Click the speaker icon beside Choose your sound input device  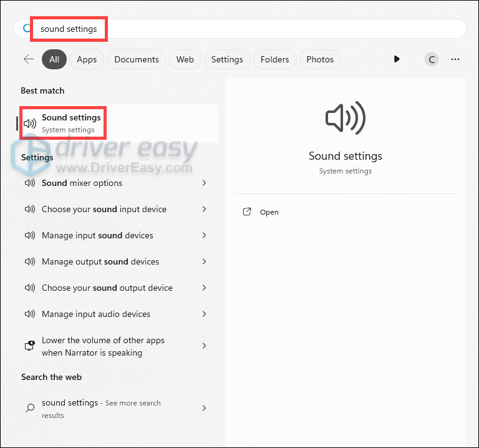(x=30, y=209)
